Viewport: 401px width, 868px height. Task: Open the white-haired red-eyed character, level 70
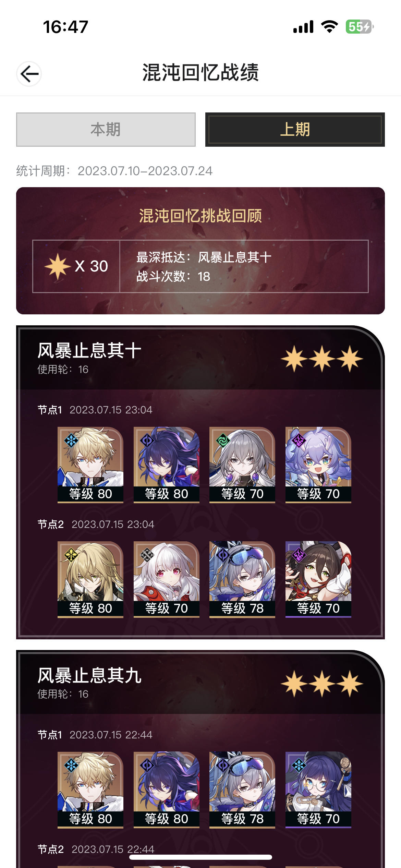(x=167, y=579)
